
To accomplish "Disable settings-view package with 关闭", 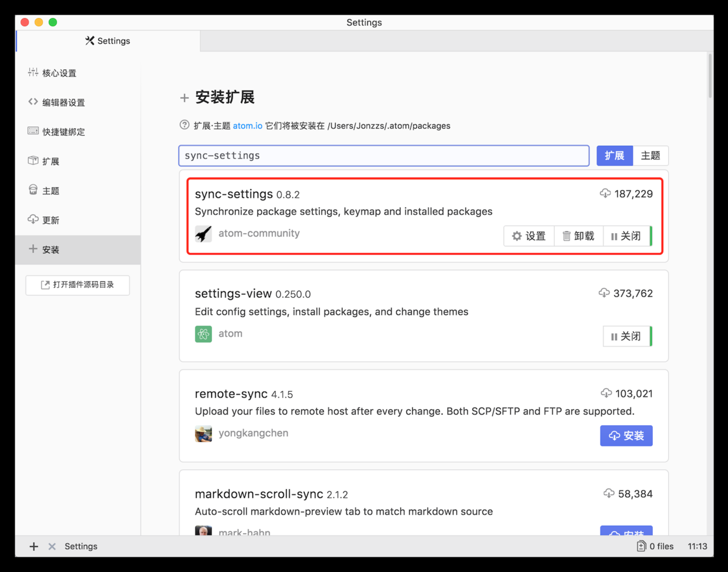I will 626,337.
